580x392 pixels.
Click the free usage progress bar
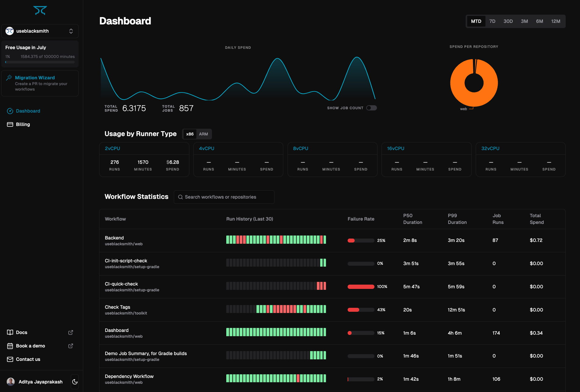pos(40,62)
